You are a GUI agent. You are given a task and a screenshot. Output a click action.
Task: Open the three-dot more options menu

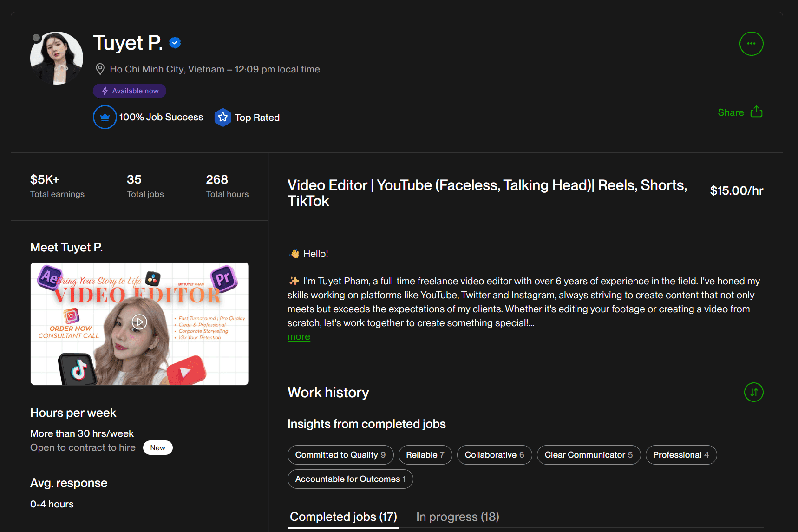751,44
